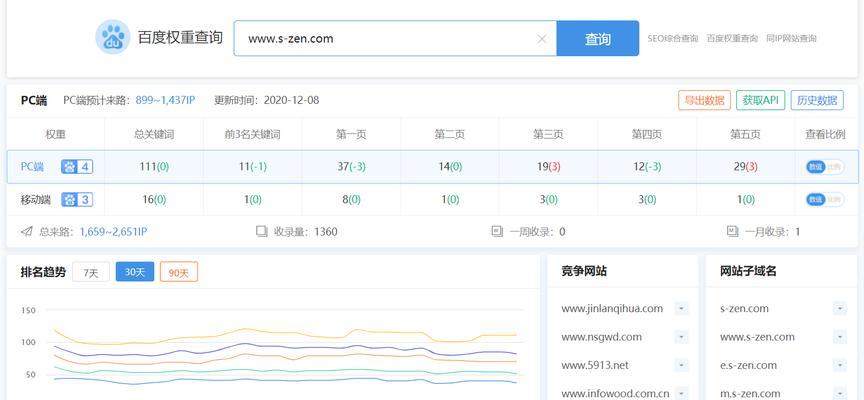Click the 导出数据 button
This screenshot has width=864, height=400.
704,100
